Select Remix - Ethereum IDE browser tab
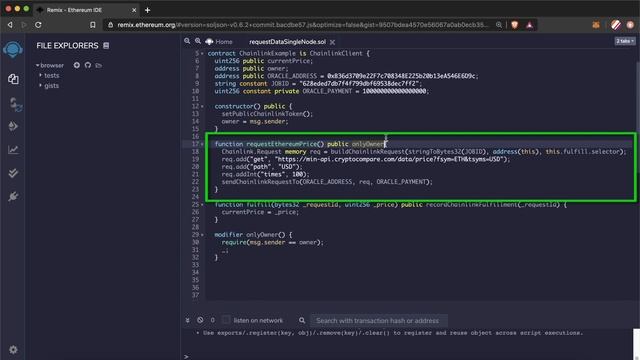Viewport: 640px width, 360px height. pyautogui.click(x=87, y=10)
